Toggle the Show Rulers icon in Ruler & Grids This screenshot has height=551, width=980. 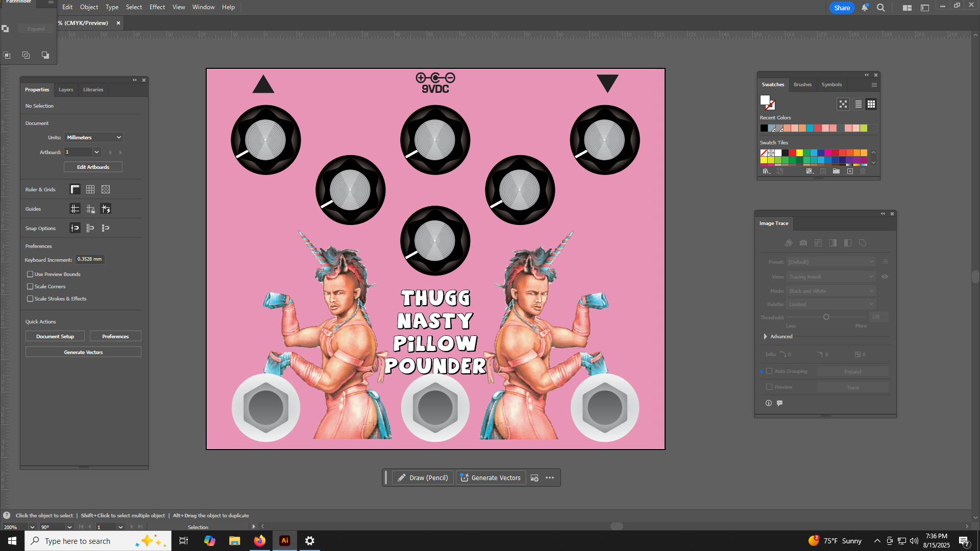75,189
